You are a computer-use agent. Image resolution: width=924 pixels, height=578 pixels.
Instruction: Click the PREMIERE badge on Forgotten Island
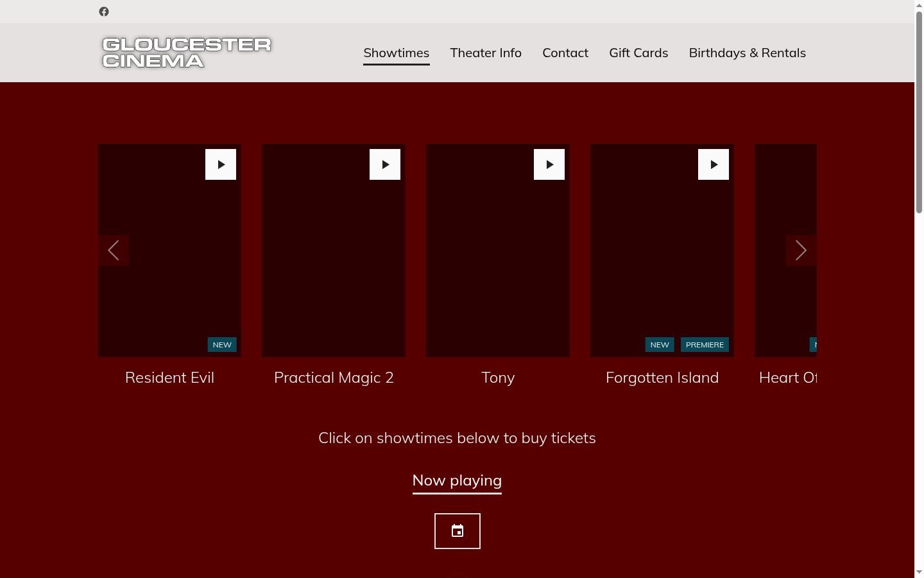(705, 345)
